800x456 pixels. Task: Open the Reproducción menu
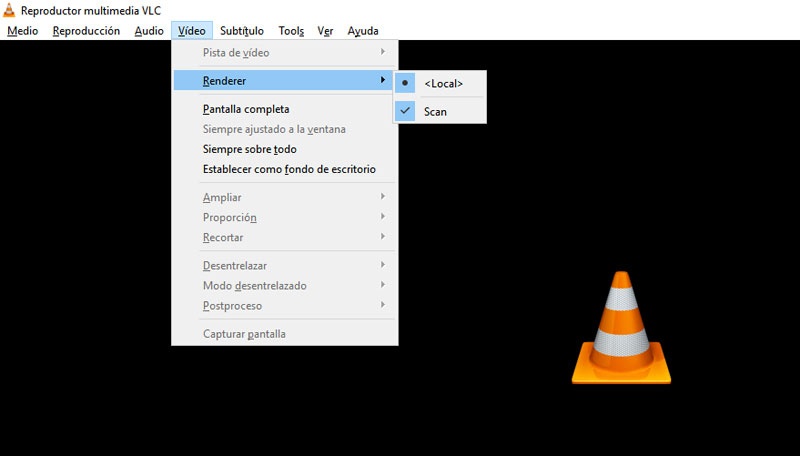tap(86, 31)
